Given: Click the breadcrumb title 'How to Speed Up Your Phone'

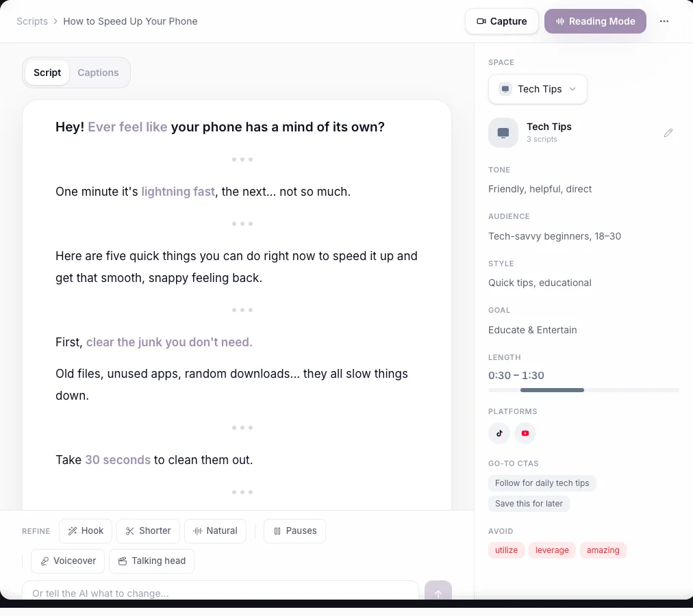Looking at the screenshot, I should point(130,21).
